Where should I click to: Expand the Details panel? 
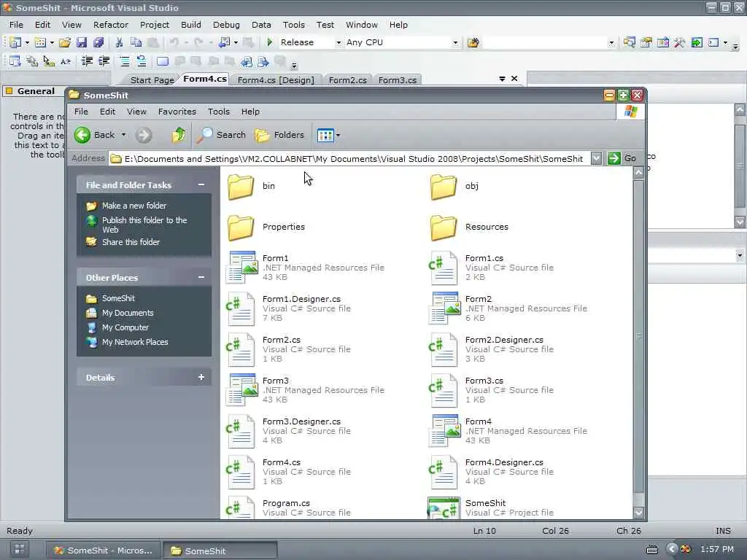pyautogui.click(x=201, y=377)
